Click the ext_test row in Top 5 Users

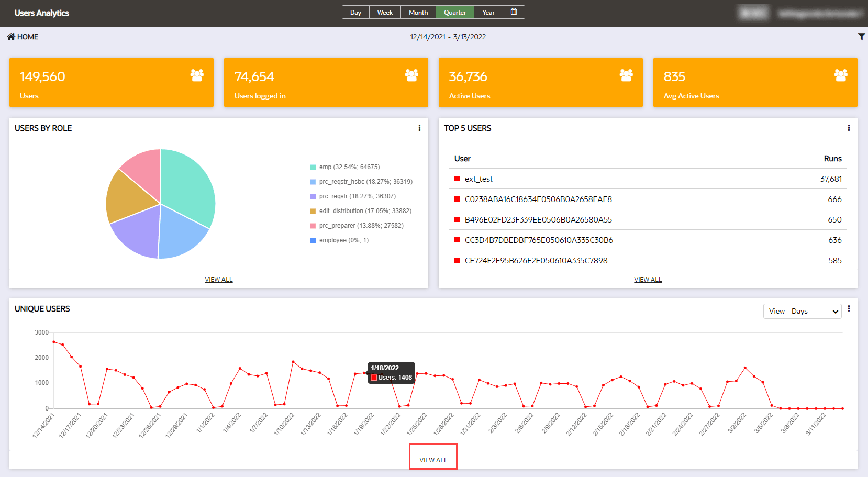coord(478,179)
